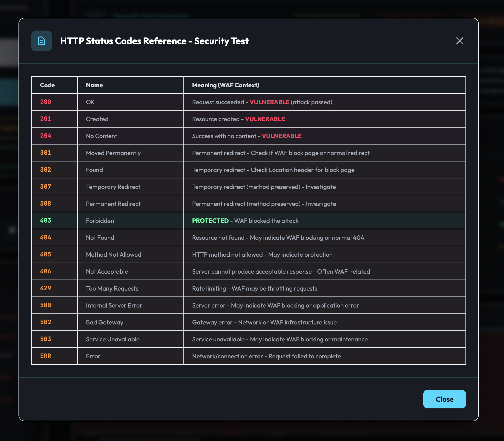Select the 403 Forbidden row code
The height and width of the screenshot is (441, 504).
[x=46, y=221]
